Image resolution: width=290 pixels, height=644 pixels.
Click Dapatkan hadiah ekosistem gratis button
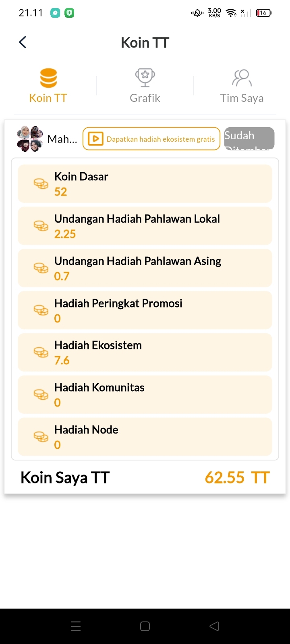pos(151,139)
